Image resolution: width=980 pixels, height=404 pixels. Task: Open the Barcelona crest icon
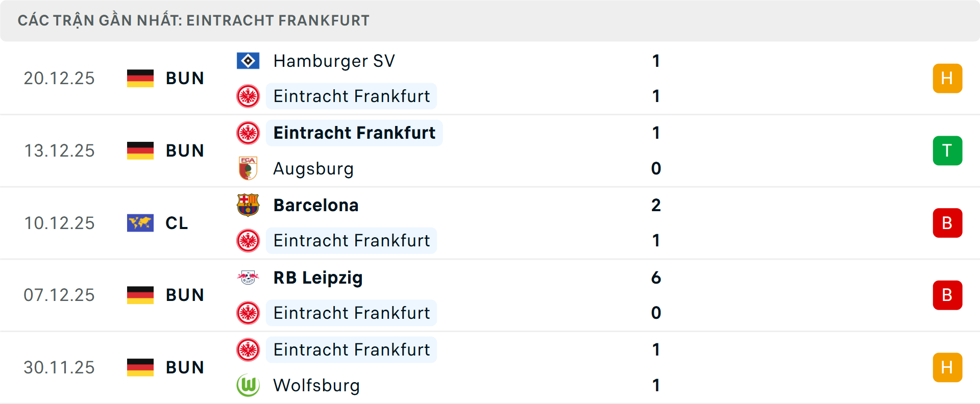[249, 205]
